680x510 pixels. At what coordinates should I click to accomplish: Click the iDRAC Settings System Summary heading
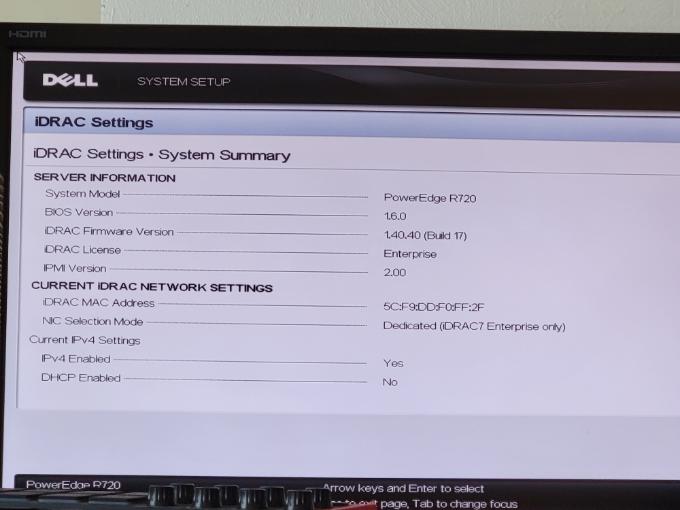(162, 155)
